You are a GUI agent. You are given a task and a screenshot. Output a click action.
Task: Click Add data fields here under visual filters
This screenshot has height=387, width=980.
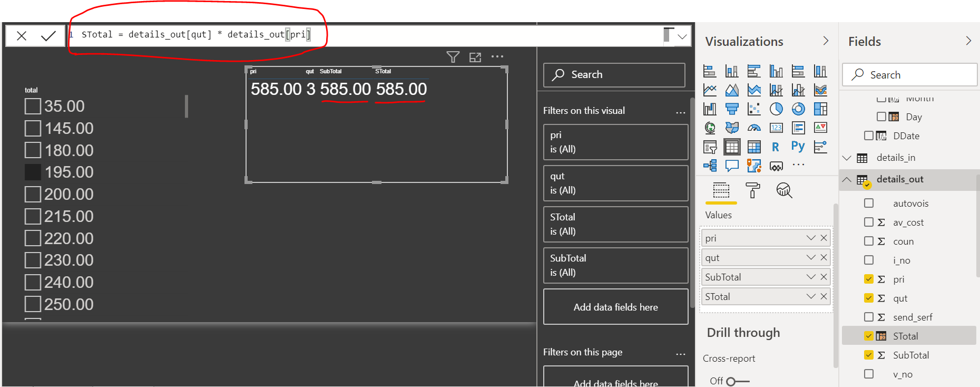(615, 307)
